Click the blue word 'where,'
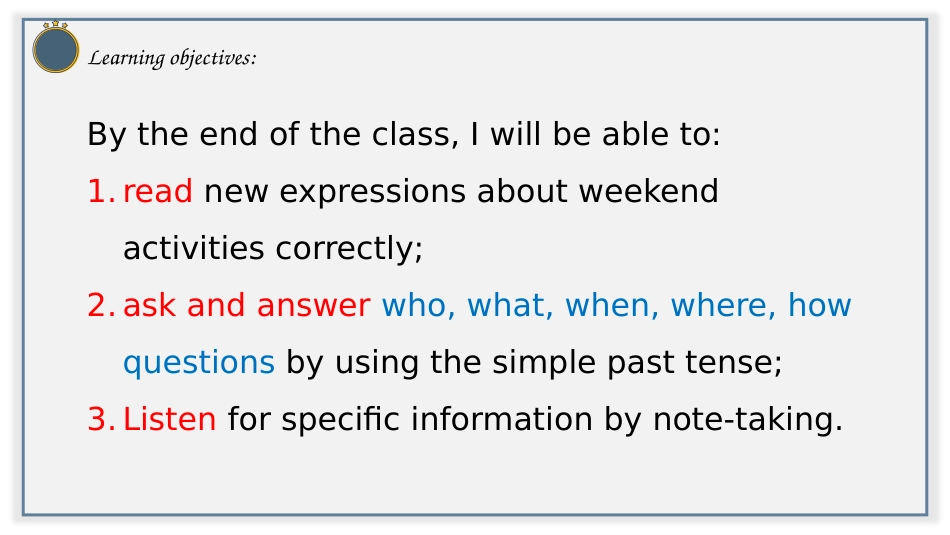950x535 pixels. pos(723,305)
